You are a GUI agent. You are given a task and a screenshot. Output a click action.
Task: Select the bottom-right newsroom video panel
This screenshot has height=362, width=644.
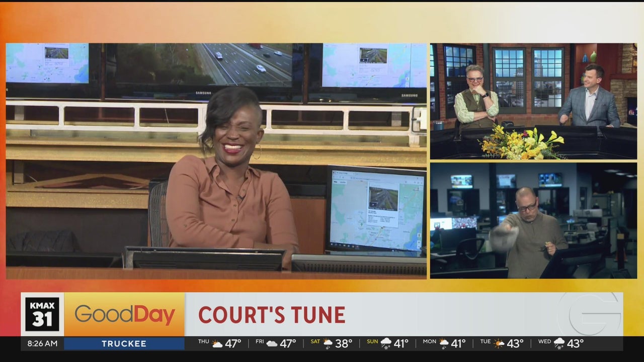(533, 220)
